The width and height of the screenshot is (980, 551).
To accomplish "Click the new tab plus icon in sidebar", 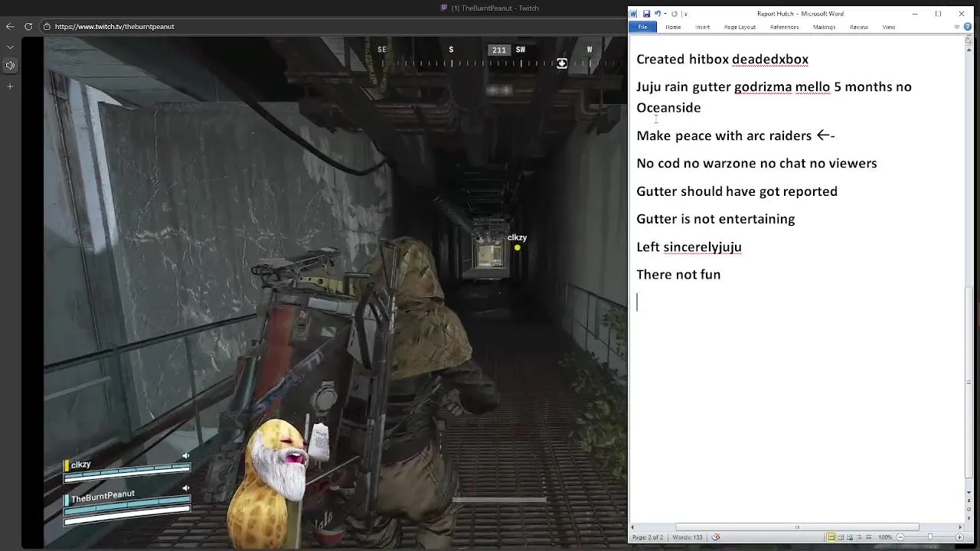I will pos(10,86).
